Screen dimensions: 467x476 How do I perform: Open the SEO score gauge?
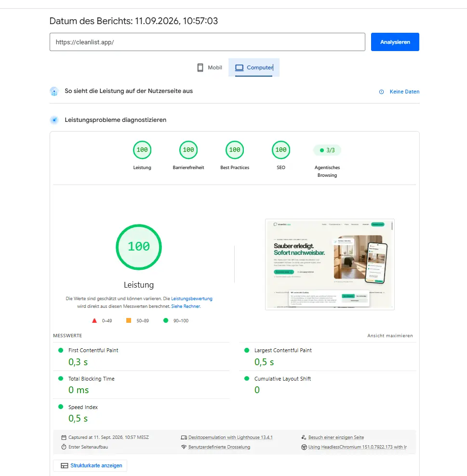281,150
